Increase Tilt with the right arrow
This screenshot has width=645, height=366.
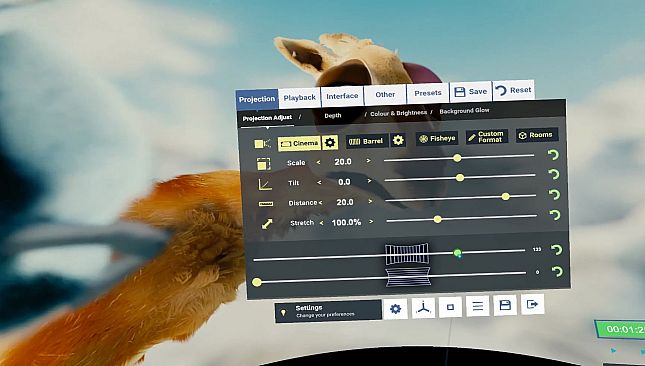click(369, 181)
